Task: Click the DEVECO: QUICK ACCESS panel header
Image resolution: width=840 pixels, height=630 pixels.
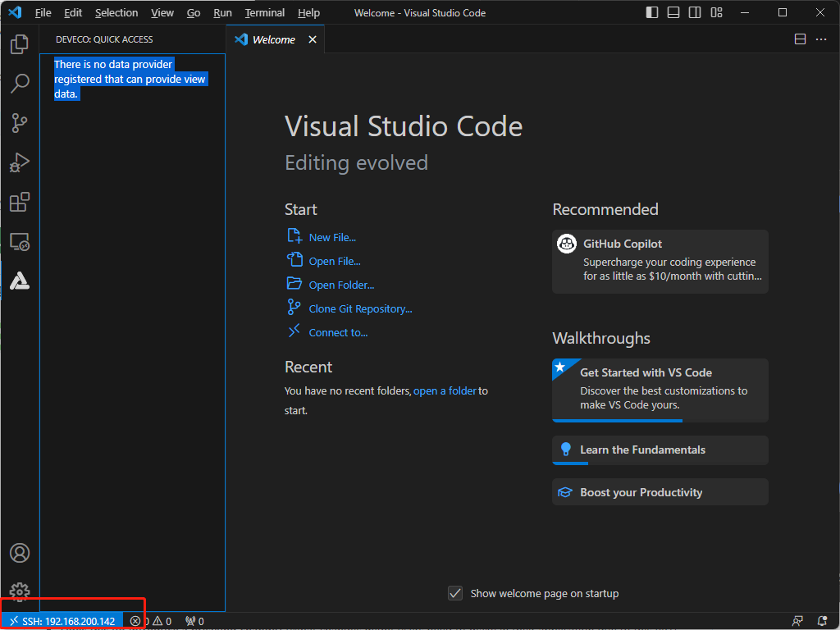Action: (104, 39)
